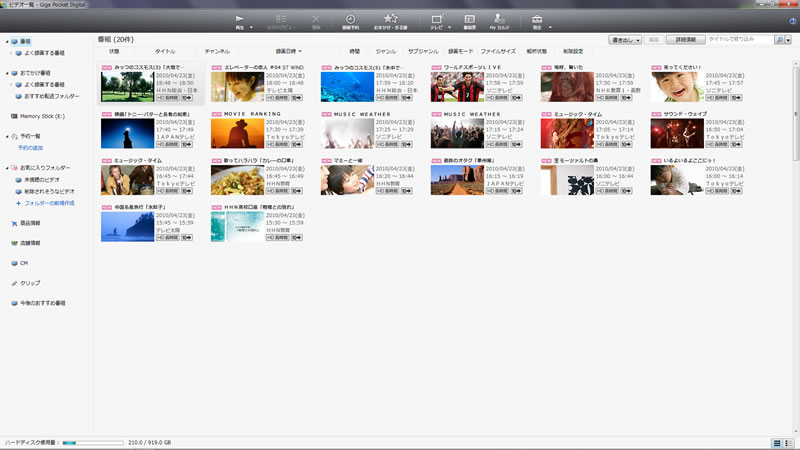Screen dimensions: 800x450
Task: Sort by 録画日時 column header
Action: (x=291, y=51)
